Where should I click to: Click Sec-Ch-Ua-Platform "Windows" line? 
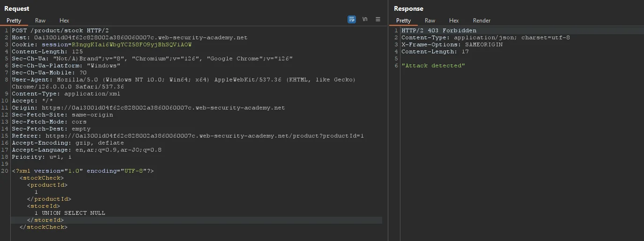tap(66, 66)
